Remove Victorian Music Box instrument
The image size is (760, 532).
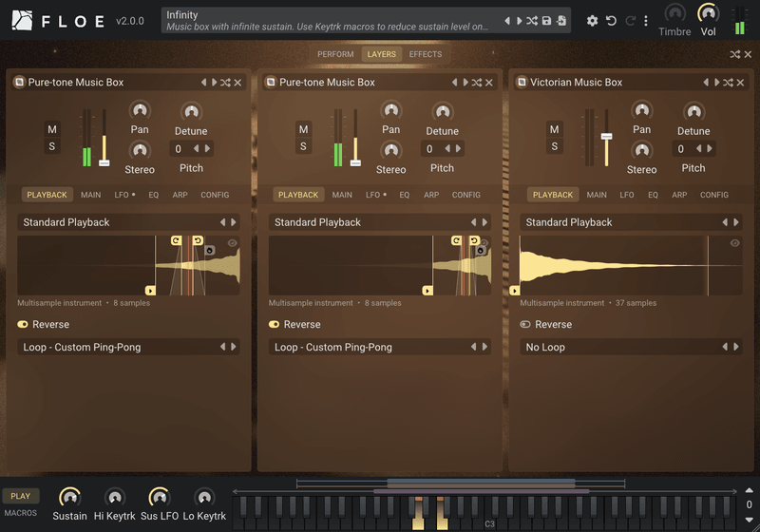(x=740, y=83)
